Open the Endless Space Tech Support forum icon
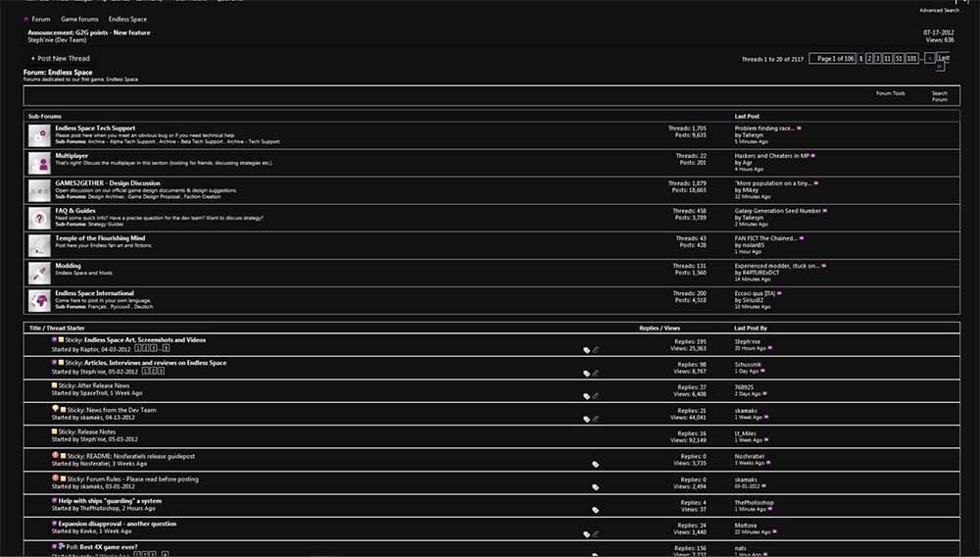Screen dimensions: 980x557 pyautogui.click(x=39, y=135)
